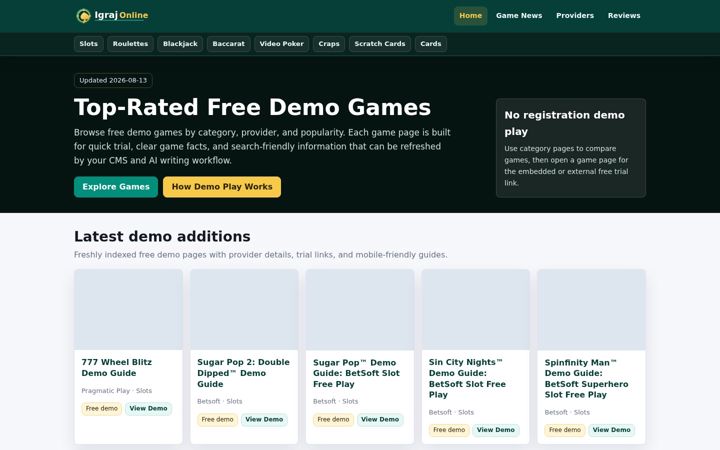Screen dimensions: 720x450
Task: Open the Spinfinity Man thumbnail
Action: [591, 309]
